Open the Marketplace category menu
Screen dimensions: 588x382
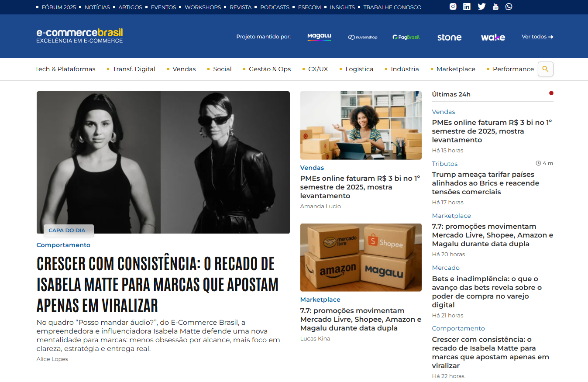pyautogui.click(x=456, y=69)
